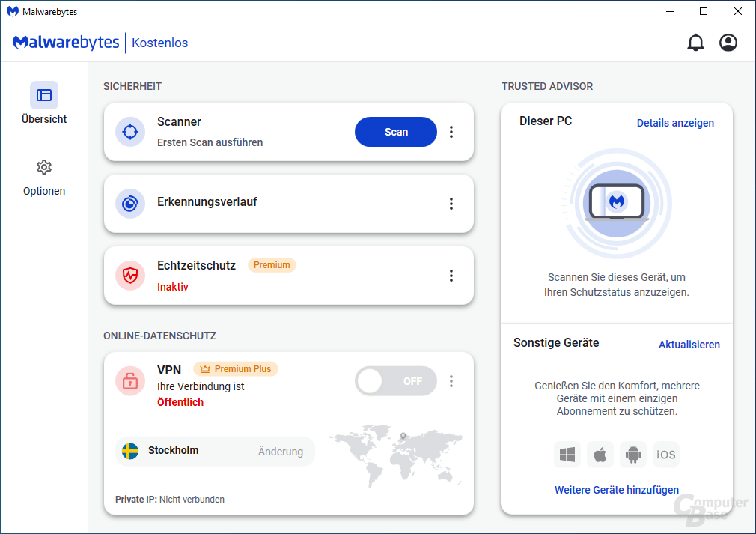
Task: Click the Apple device icon
Action: coord(600,455)
